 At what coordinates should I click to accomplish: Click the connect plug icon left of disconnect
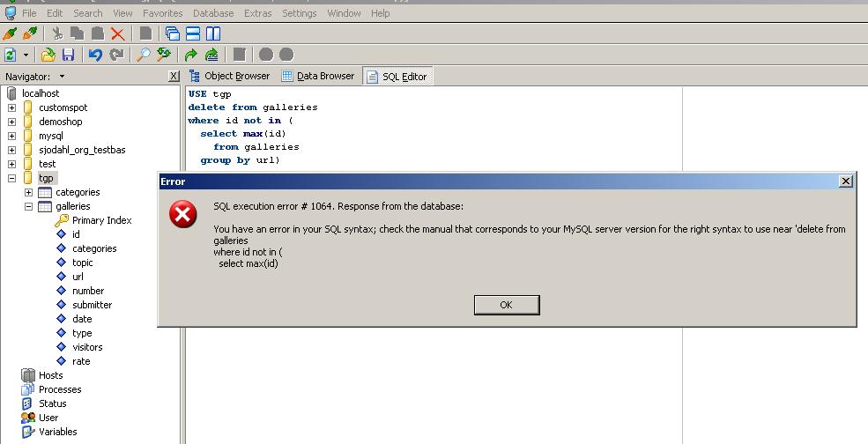tap(10, 33)
